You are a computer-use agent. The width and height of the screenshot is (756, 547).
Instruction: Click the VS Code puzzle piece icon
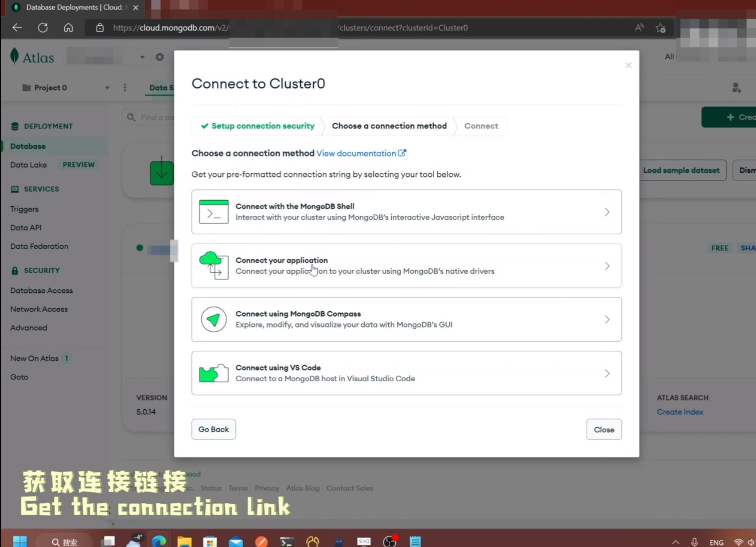(214, 373)
